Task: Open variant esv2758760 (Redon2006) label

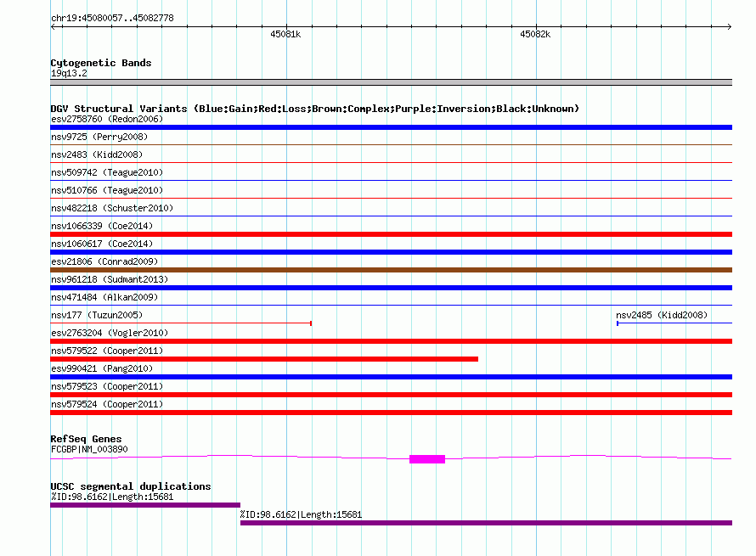Action: (x=107, y=119)
